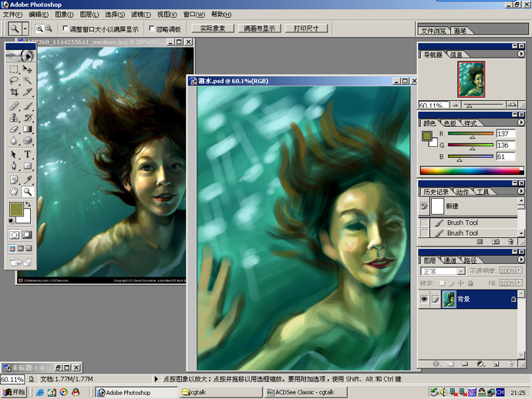Select the Brush tool in toolbox

pyautogui.click(x=28, y=106)
